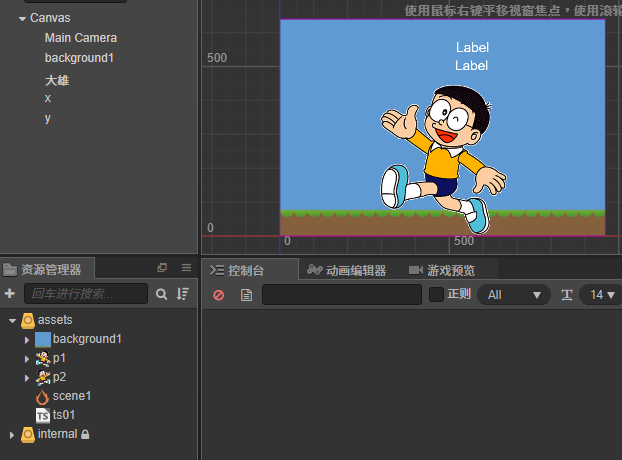Focus the asset search field

point(86,293)
